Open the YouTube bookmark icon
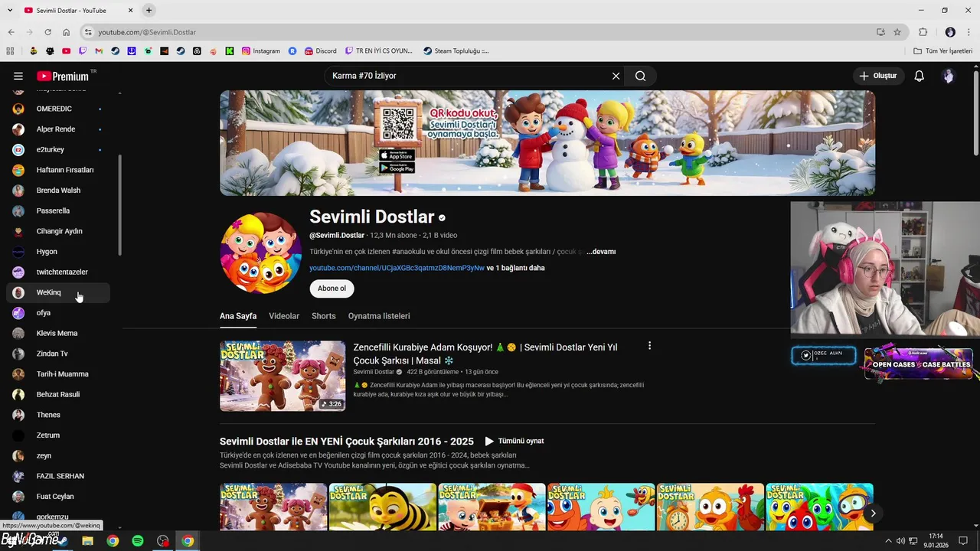Viewport: 980px width, 551px height. (66, 51)
